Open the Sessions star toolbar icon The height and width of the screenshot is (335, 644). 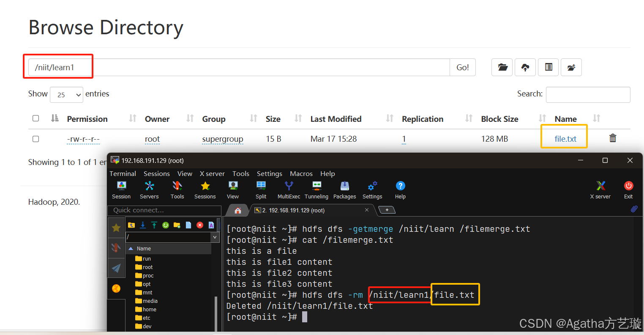tap(205, 189)
